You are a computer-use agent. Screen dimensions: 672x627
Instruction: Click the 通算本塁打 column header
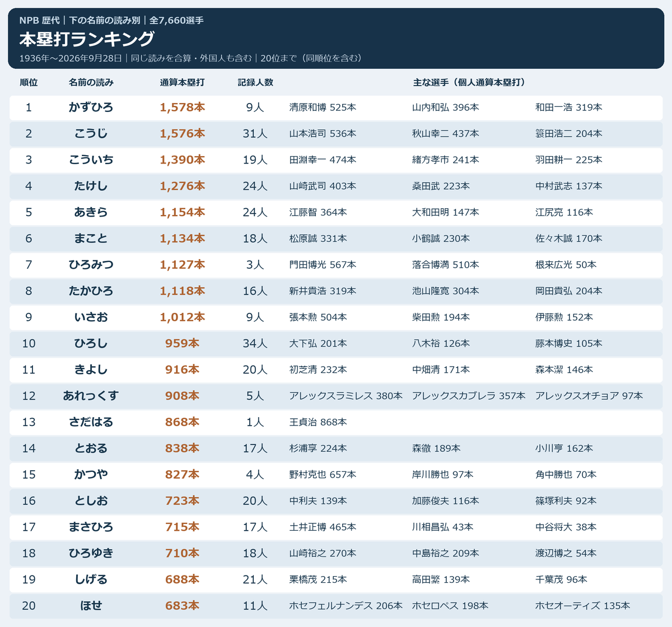click(183, 82)
